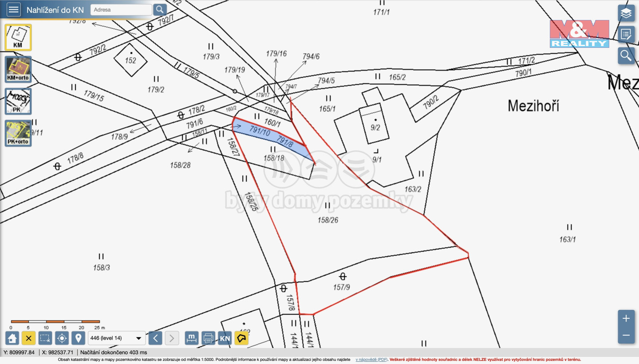Click the map pin marker tool
This screenshot has height=364, width=639.
pyautogui.click(x=78, y=338)
